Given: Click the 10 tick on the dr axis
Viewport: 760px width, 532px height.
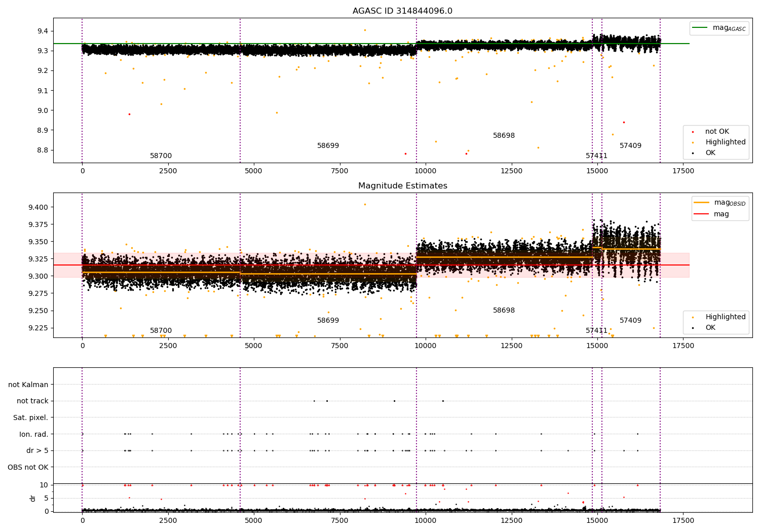Looking at the screenshot, I should click(x=45, y=485).
